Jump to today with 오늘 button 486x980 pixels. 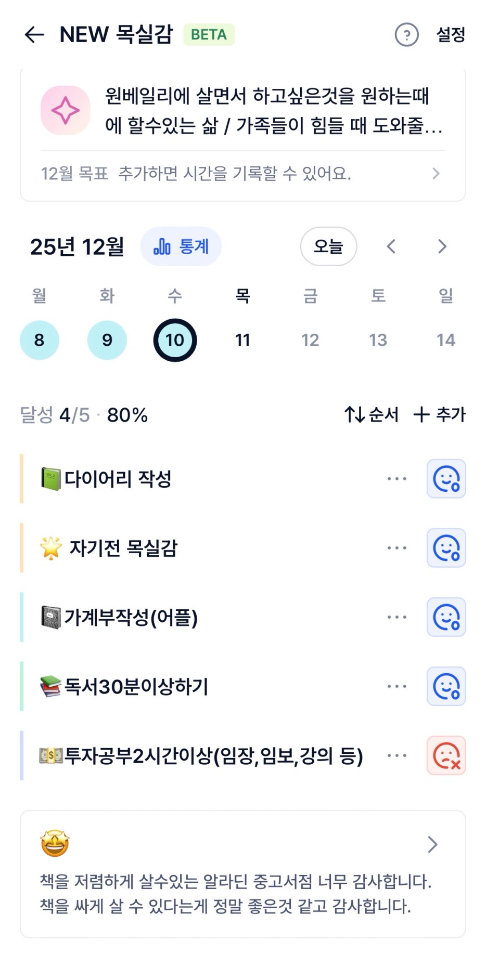[328, 246]
